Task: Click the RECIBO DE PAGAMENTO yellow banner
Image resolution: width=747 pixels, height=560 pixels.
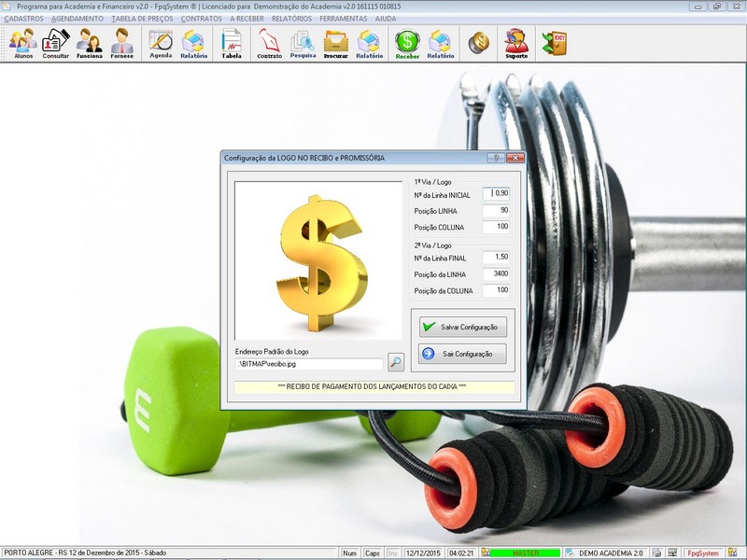Action: click(374, 386)
